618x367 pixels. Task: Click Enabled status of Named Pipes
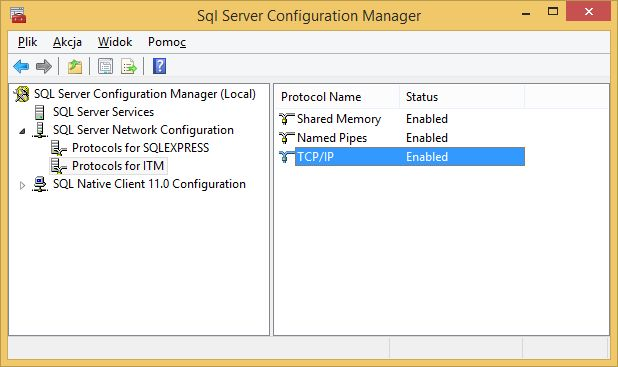[x=427, y=138]
